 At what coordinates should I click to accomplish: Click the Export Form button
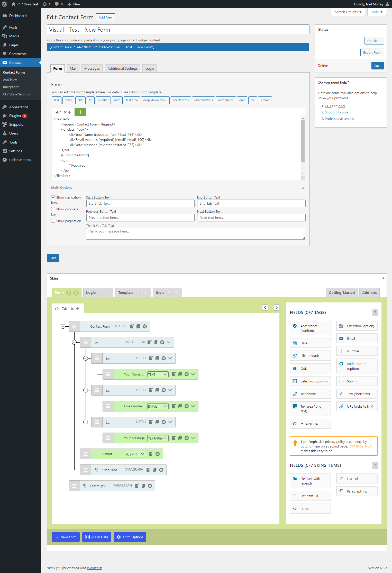pyautogui.click(x=372, y=52)
